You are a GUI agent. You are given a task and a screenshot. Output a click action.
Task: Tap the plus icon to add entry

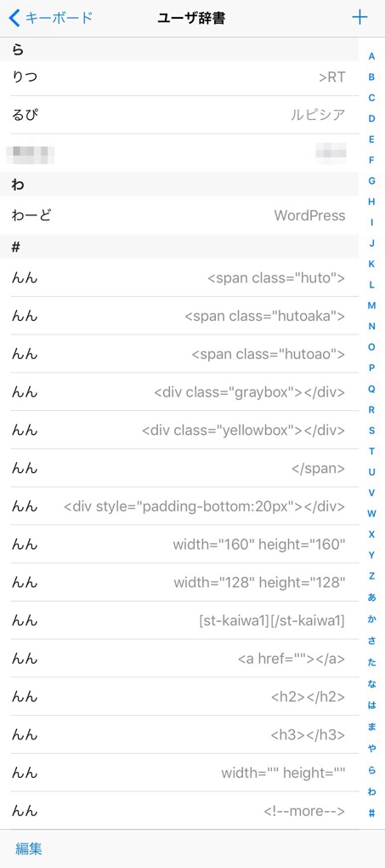[360, 18]
